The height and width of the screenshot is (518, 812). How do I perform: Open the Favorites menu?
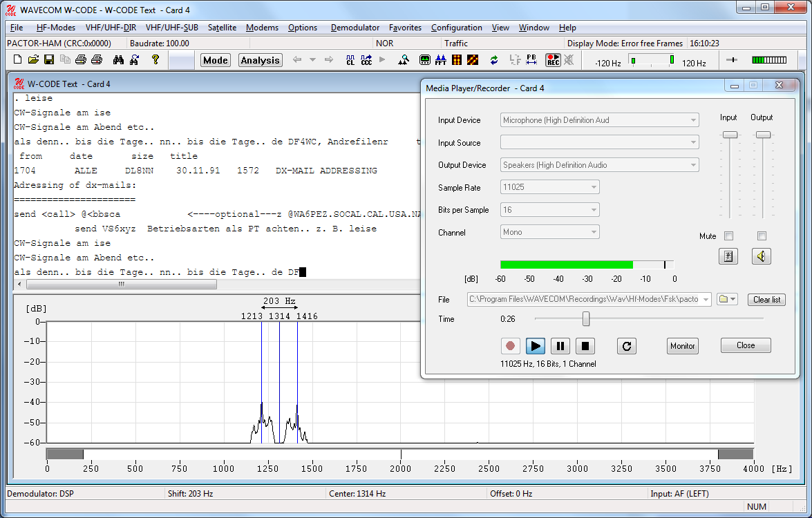point(405,28)
